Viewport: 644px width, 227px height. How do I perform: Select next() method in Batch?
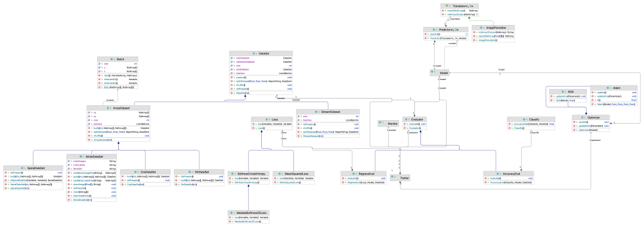point(117,76)
